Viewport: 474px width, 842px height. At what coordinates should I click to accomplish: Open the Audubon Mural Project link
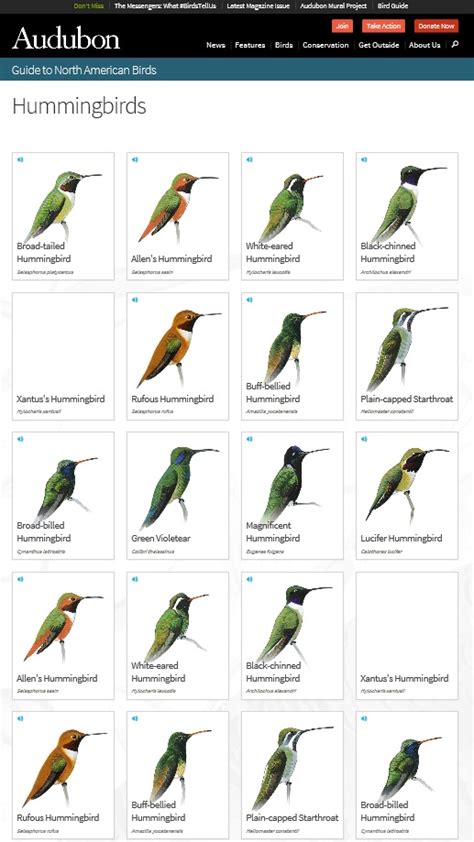333,6
